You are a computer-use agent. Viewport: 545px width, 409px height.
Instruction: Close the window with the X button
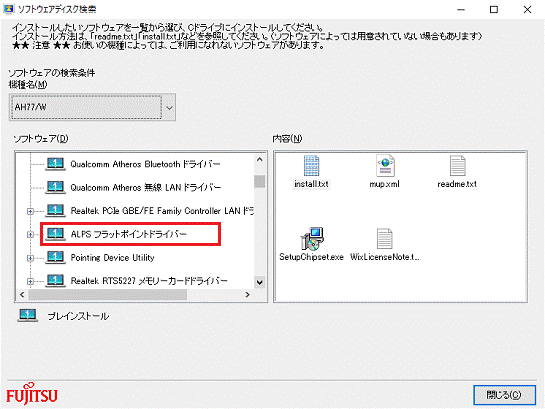pos(527,9)
